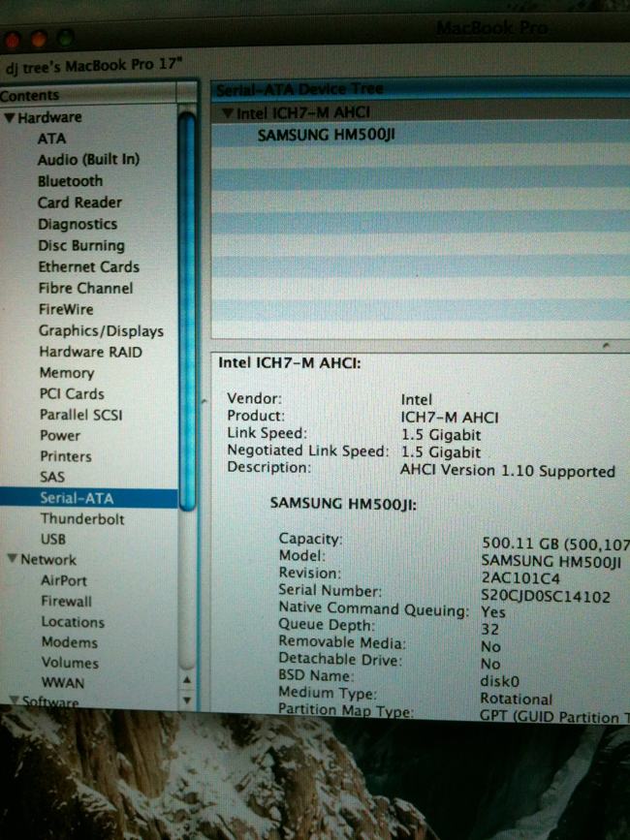Viewport: 630px width, 840px height.
Task: Show Bluetooth hardware details
Action: coord(70,181)
